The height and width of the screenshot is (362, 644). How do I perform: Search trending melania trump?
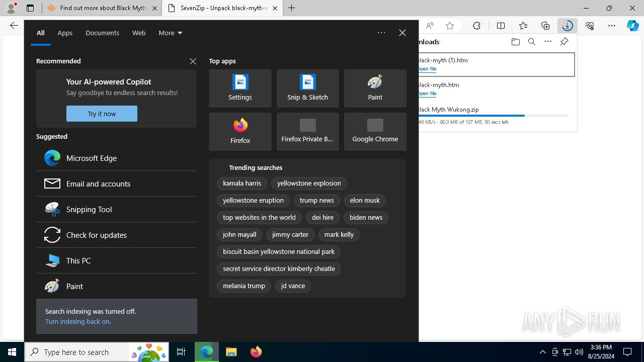point(244,286)
